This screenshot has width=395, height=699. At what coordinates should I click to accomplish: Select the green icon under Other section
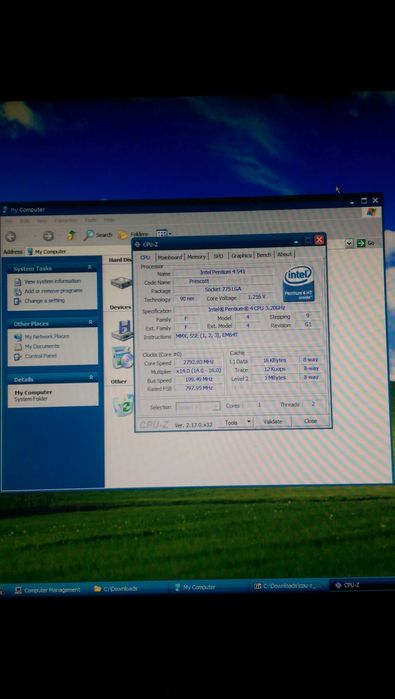123,405
